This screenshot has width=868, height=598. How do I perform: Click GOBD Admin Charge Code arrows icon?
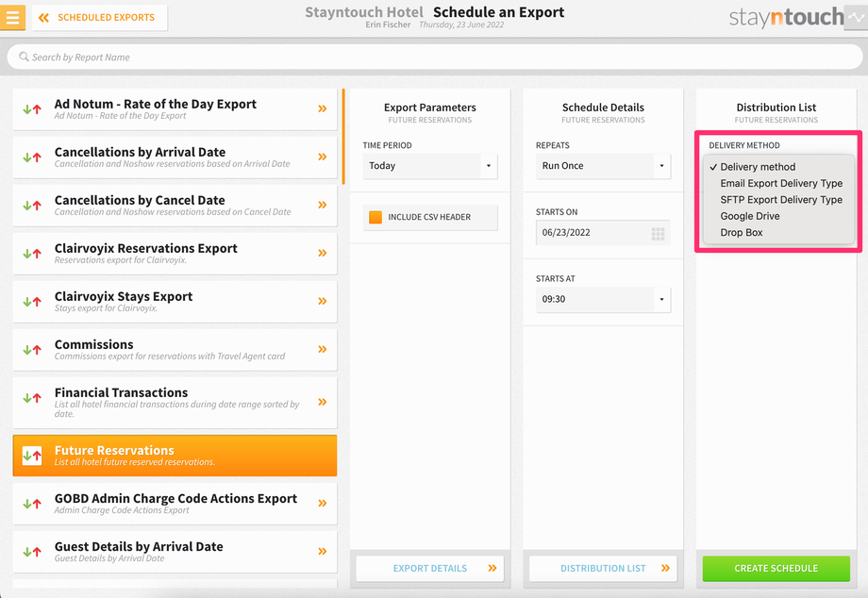coord(32,504)
